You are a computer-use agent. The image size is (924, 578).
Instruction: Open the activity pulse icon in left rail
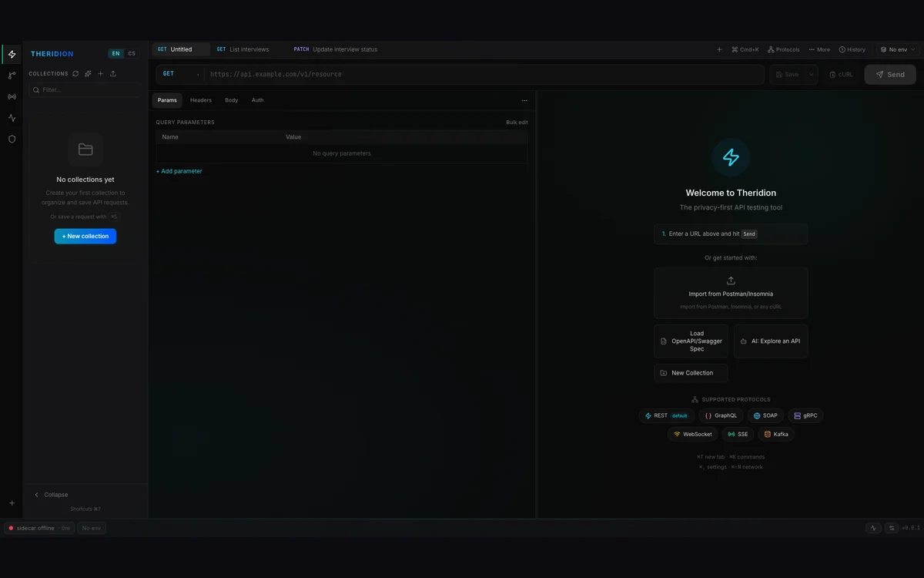coord(12,118)
